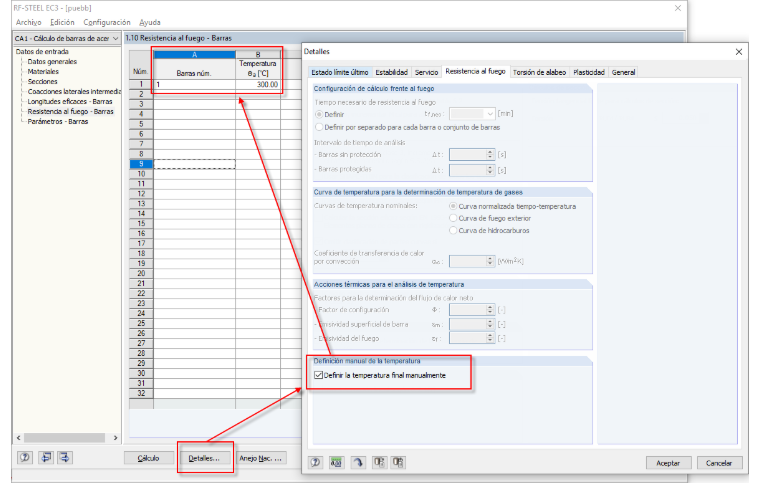This screenshot has height=483, width=760.
Task: Open the Configuración menu
Action: click(107, 22)
